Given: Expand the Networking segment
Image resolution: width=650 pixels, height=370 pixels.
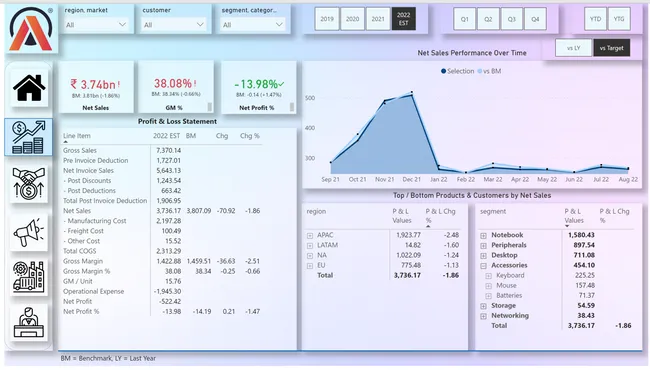Looking at the screenshot, I should (483, 316).
